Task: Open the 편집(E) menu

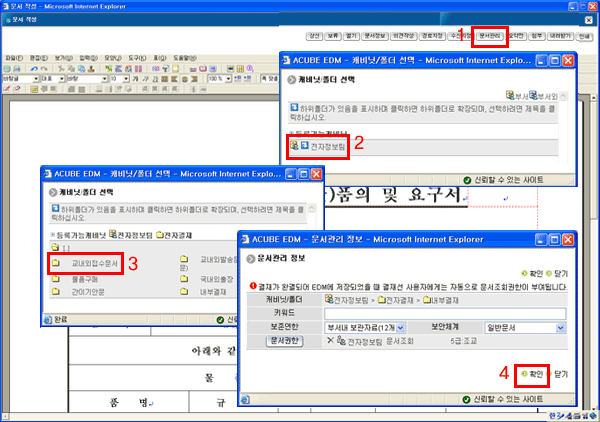Action: (x=39, y=58)
